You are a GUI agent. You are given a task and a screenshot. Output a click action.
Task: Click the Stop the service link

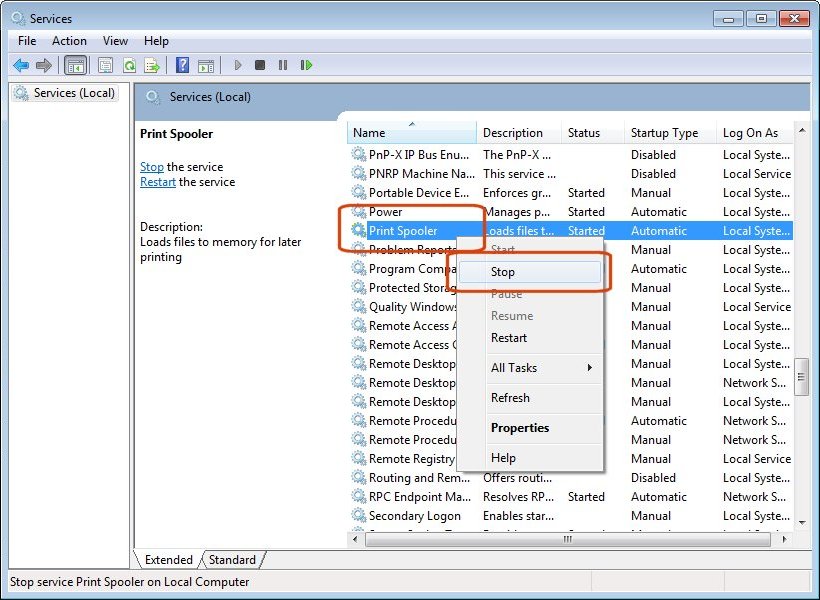[x=151, y=167]
